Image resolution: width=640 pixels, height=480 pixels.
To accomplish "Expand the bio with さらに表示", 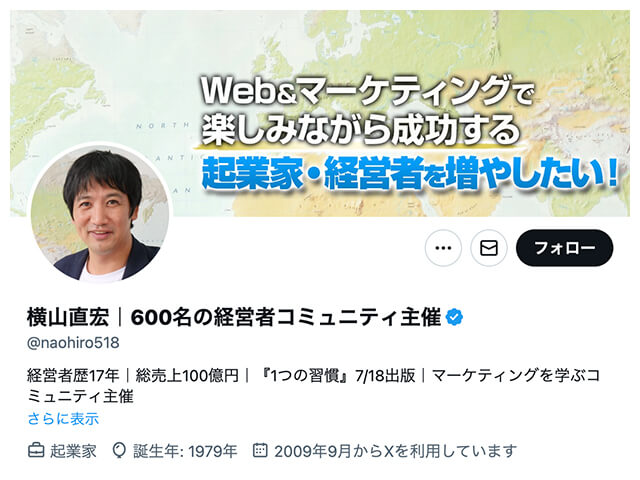I will (x=63, y=419).
